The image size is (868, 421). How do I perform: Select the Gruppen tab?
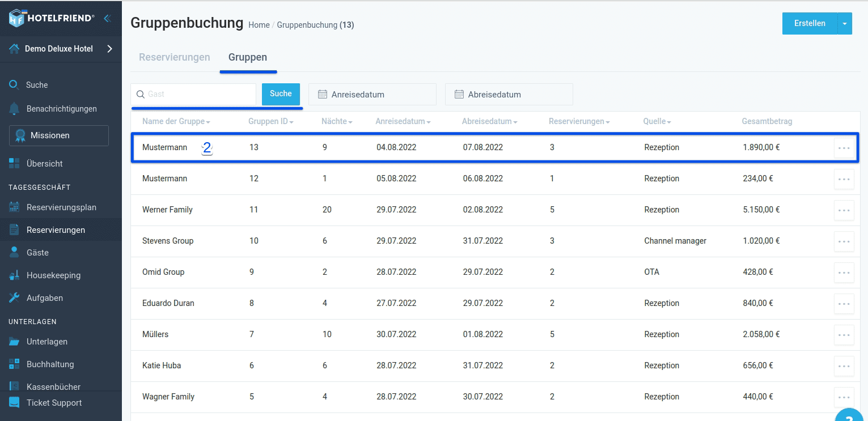click(248, 57)
